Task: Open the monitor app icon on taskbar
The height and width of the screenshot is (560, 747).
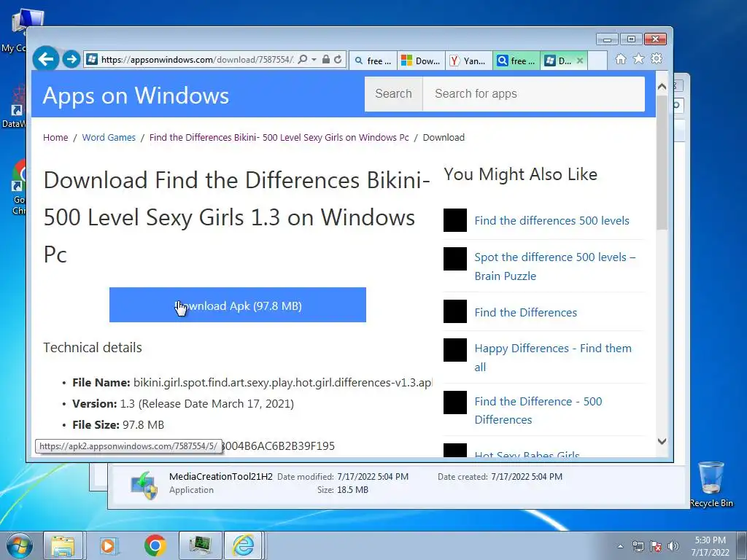Action: click(200, 545)
